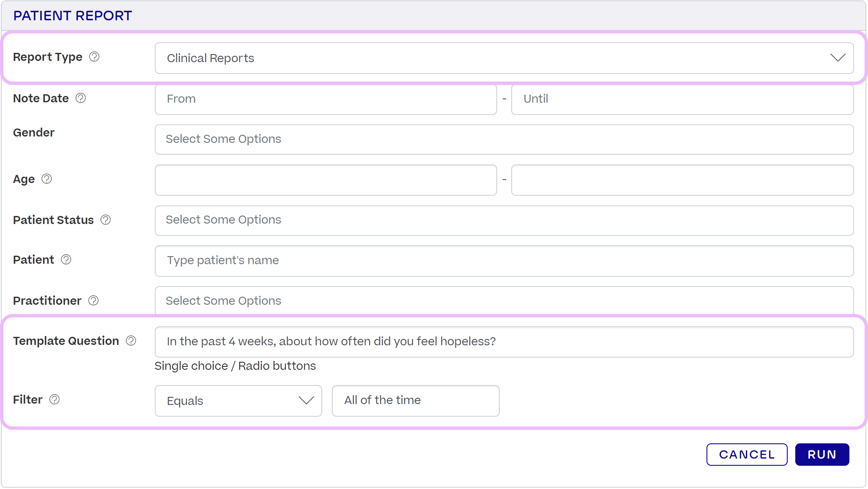Viewport: 868px width, 489px height.
Task: Click the Until date field
Action: 682,99
